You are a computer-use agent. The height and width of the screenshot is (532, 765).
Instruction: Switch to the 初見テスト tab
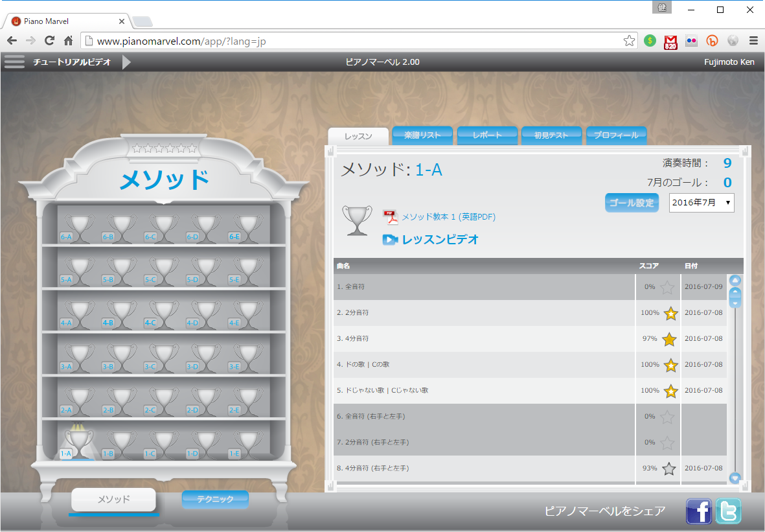(x=551, y=135)
